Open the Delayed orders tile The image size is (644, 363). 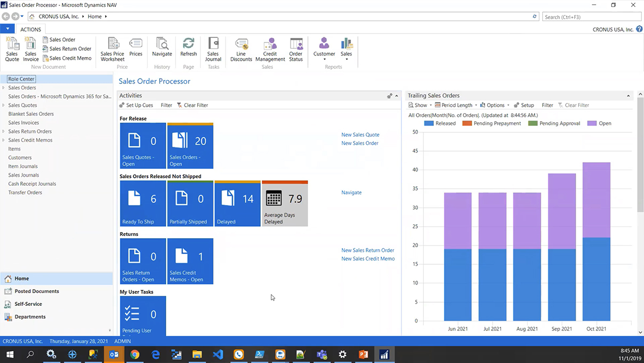[x=238, y=203]
